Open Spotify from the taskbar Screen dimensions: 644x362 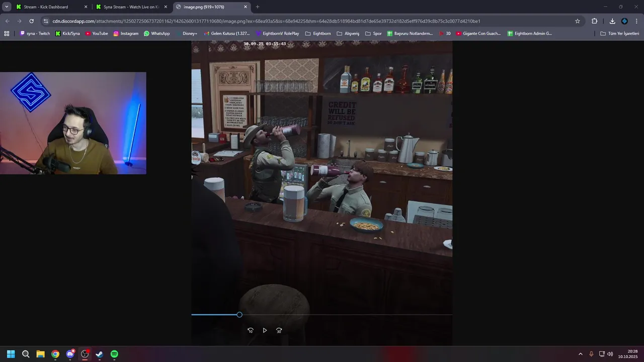coord(114,354)
